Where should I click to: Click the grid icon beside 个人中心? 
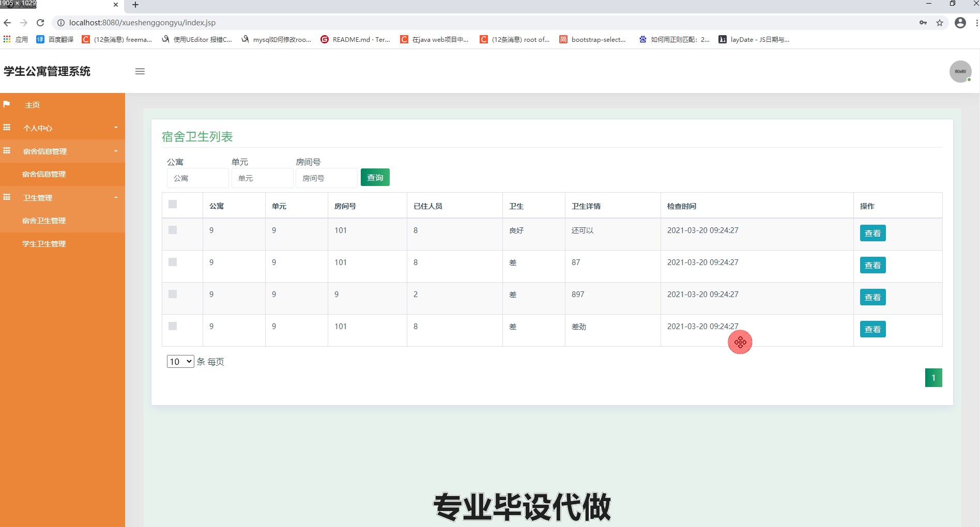pos(7,127)
